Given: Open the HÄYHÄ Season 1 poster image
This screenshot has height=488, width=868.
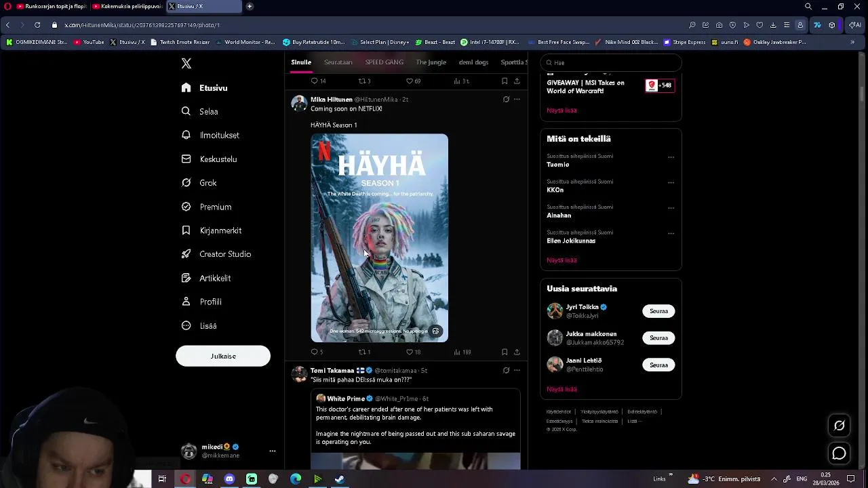Looking at the screenshot, I should click(x=379, y=238).
